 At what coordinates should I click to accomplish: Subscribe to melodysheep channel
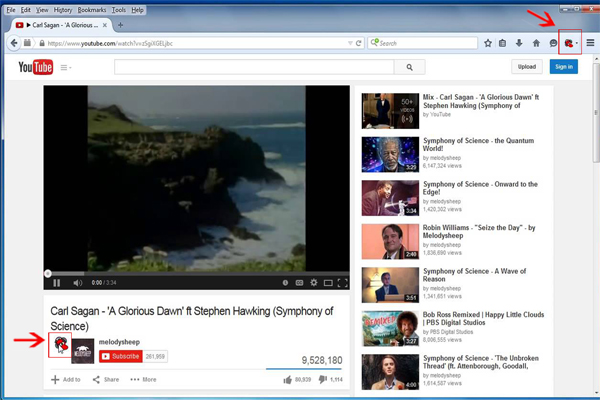(121, 356)
